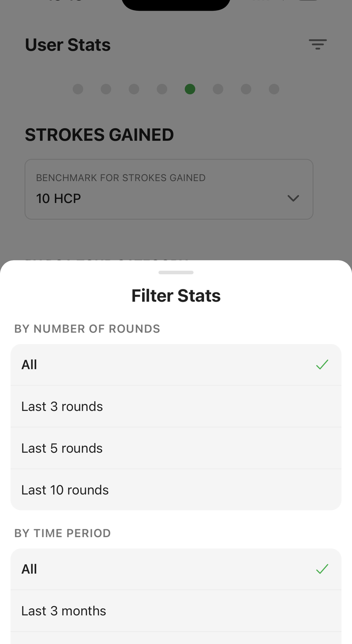Tap the active green page indicator dot
The image size is (352, 644).
coord(190,89)
